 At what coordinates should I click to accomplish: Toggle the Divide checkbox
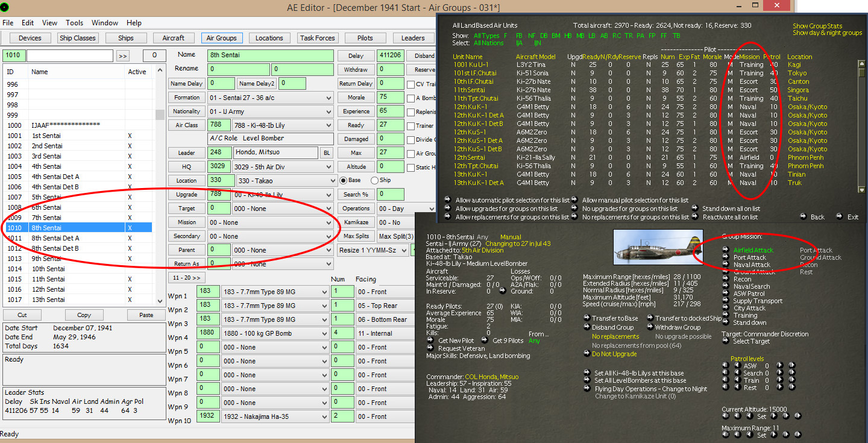410,140
